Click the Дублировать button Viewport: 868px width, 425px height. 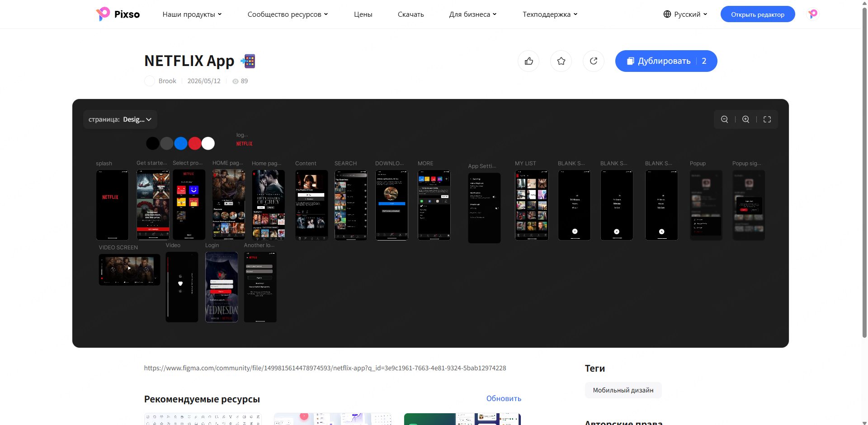[666, 61]
